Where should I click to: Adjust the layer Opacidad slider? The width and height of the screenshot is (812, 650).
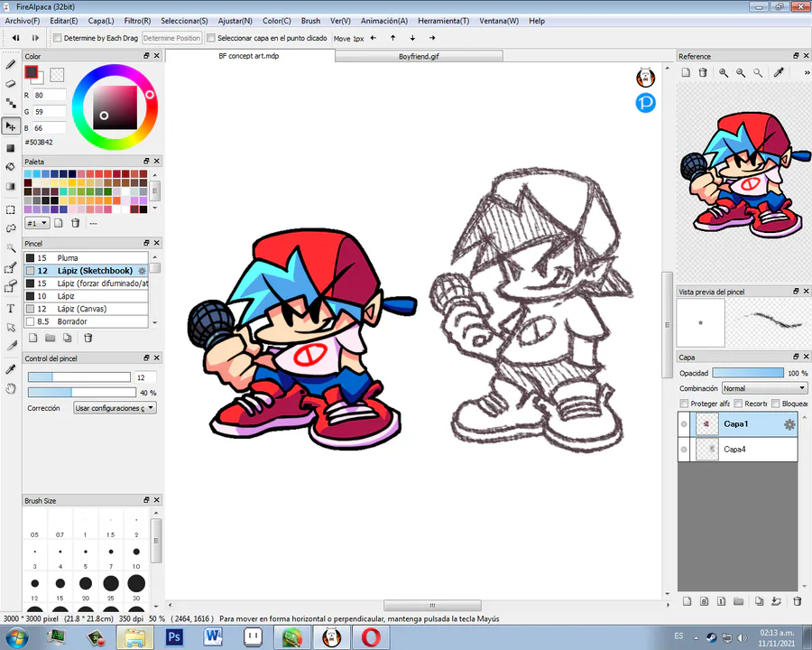tap(747, 373)
